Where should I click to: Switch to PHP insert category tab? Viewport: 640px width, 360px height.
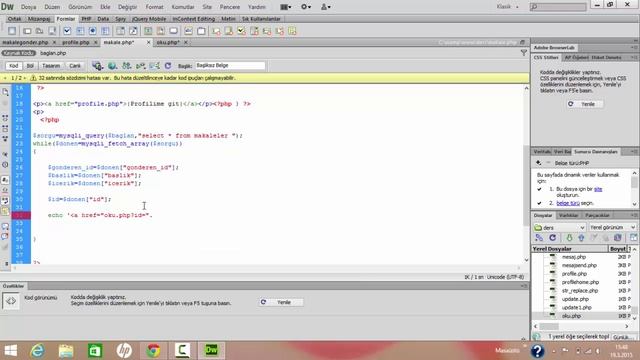[86, 19]
